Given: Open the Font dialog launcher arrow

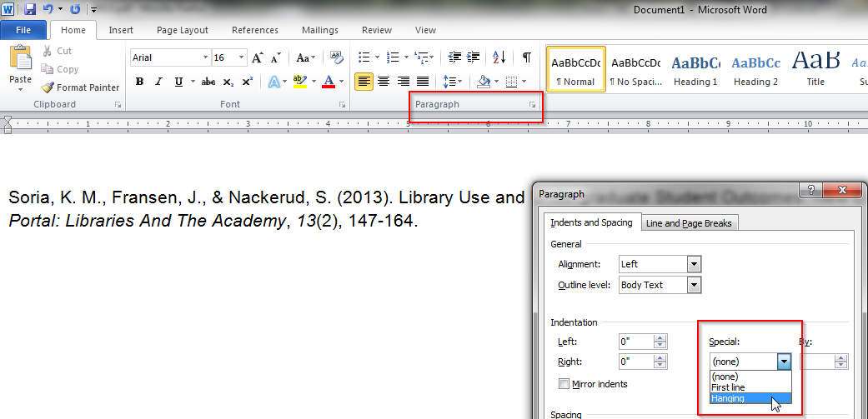Looking at the screenshot, I should point(342,104).
